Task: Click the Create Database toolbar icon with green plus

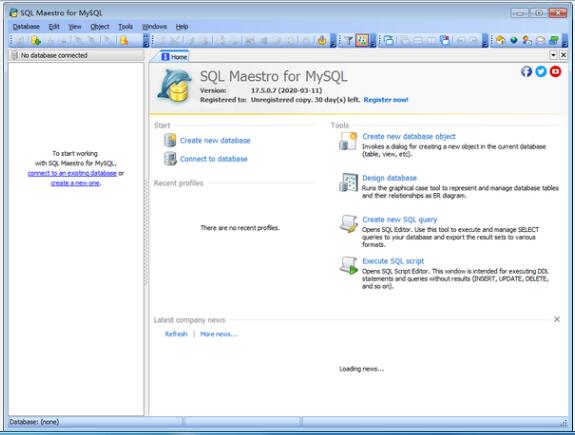Action: [36, 40]
